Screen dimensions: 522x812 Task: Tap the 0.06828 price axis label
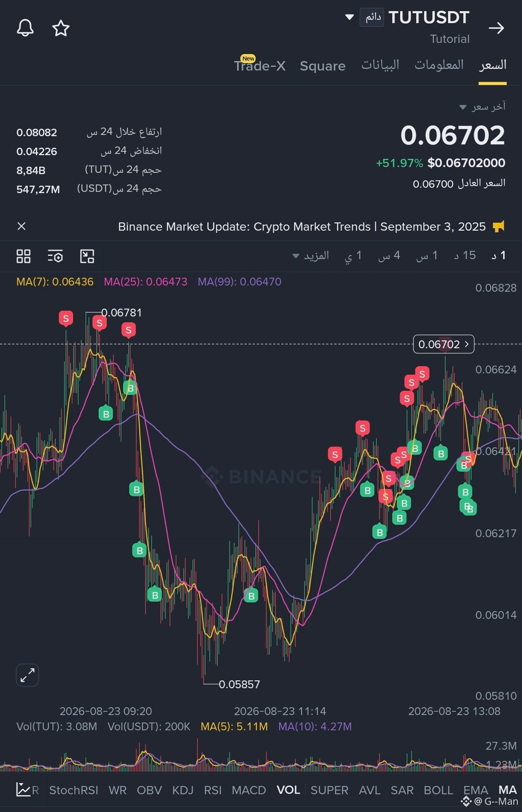tap(496, 288)
